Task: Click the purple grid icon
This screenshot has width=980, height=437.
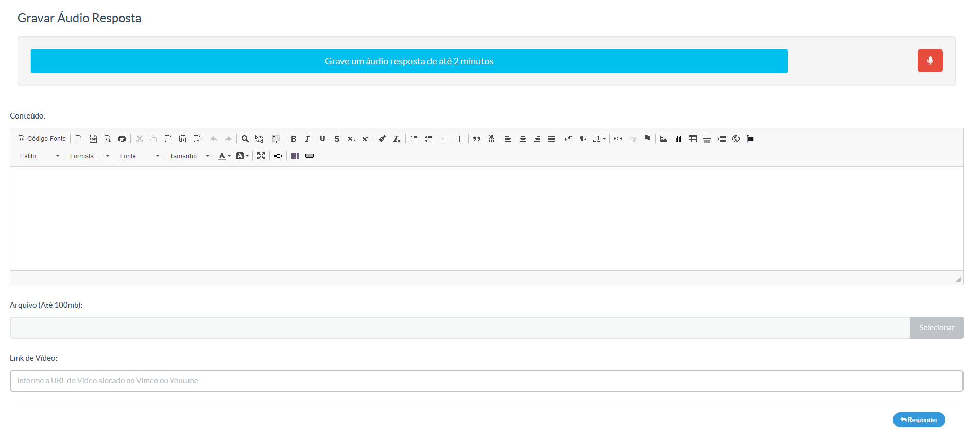Action: pyautogui.click(x=295, y=156)
